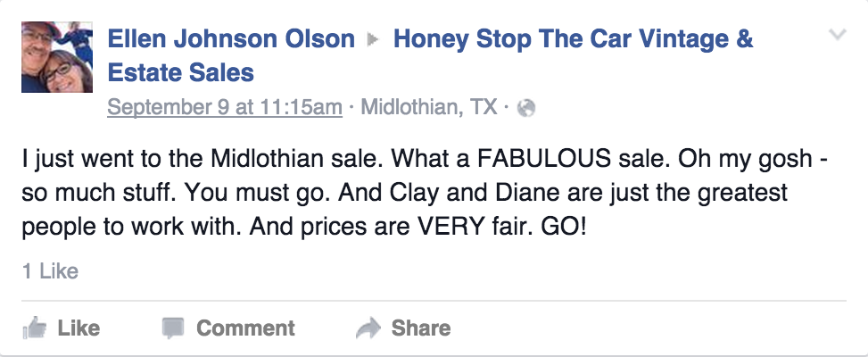
Task: Click the Midlothian, TX location tag
Action: (428, 107)
